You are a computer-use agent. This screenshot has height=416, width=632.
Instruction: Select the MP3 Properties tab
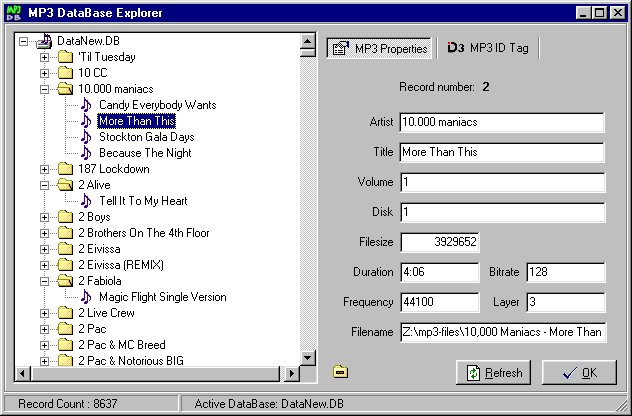379,48
